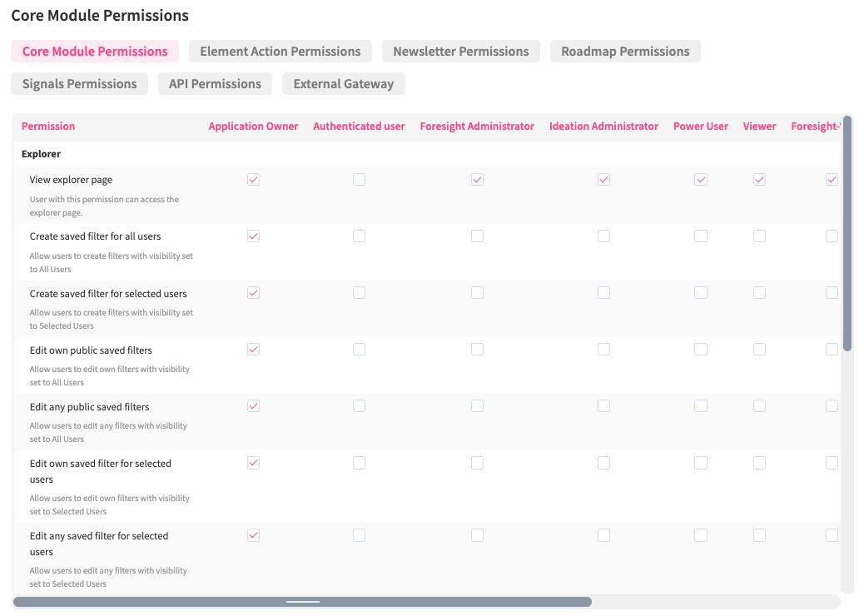Click the View explorer page permission label

pyautogui.click(x=71, y=180)
